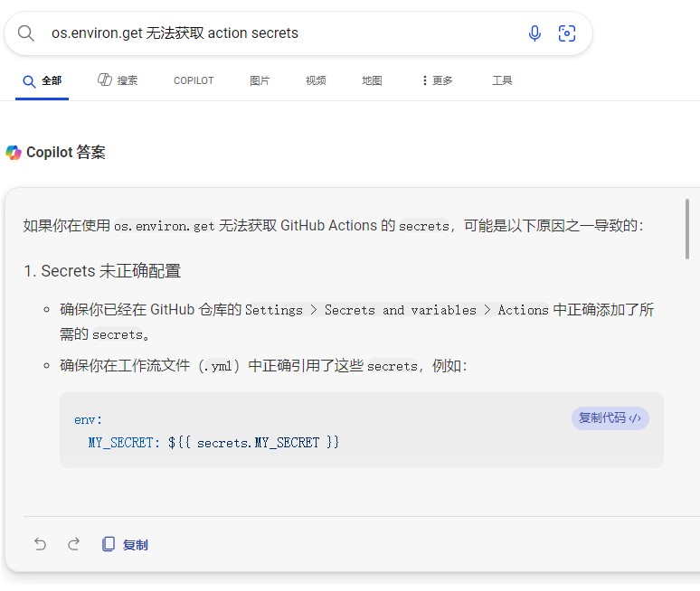Expand the 更多 menu
The image size is (700, 591).
(x=438, y=80)
